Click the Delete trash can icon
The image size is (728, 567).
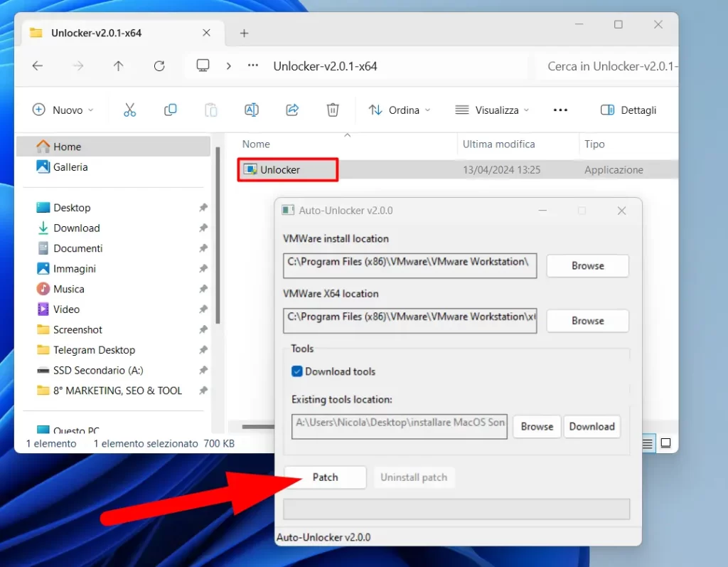pyautogui.click(x=333, y=110)
